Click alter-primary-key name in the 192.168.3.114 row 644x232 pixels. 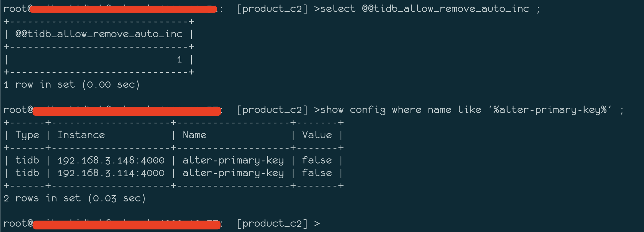233,173
